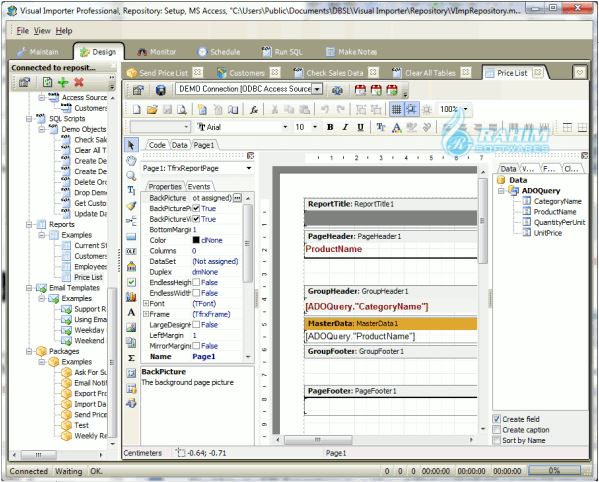Insert an OLE object tool
Screen dimensions: 599x482
coord(131,251)
